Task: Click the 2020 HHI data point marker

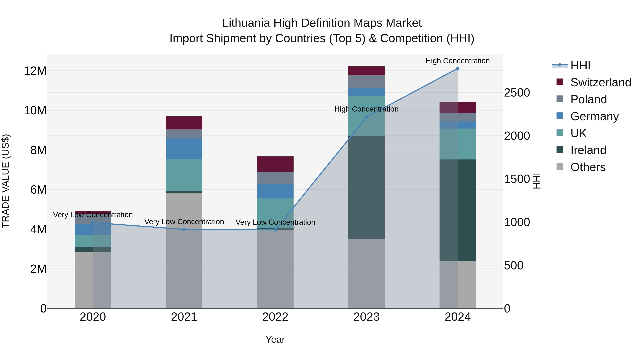Action: (x=93, y=222)
